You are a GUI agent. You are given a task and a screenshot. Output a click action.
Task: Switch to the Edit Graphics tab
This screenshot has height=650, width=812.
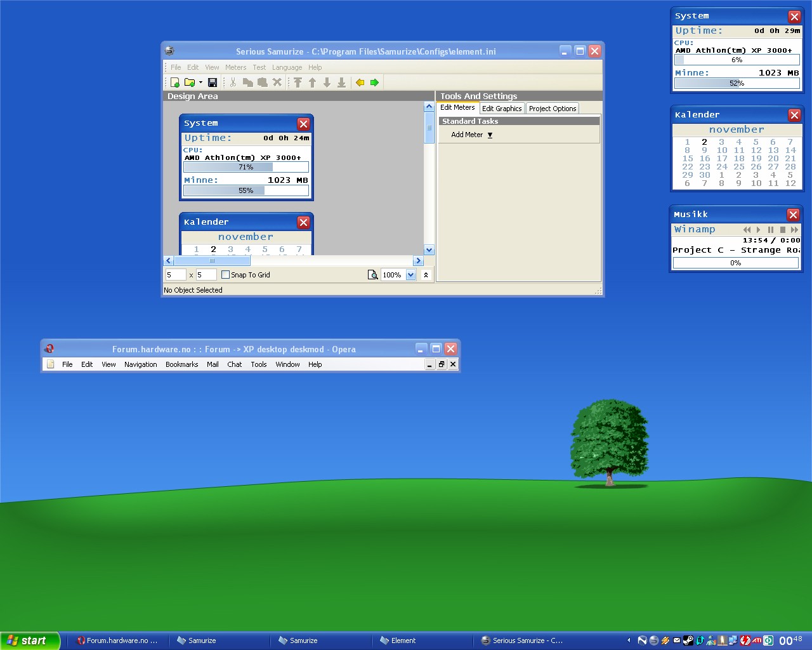(x=502, y=109)
